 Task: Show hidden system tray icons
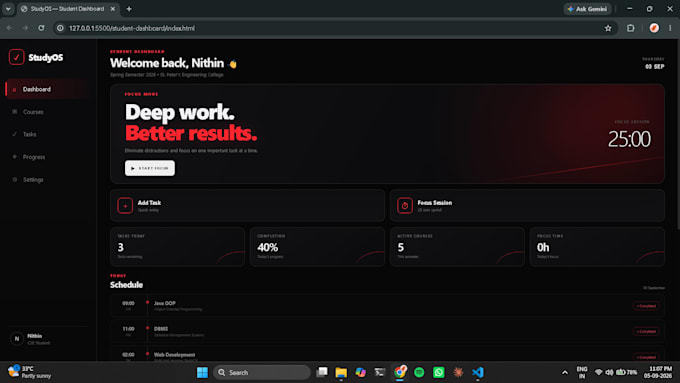[565, 373]
